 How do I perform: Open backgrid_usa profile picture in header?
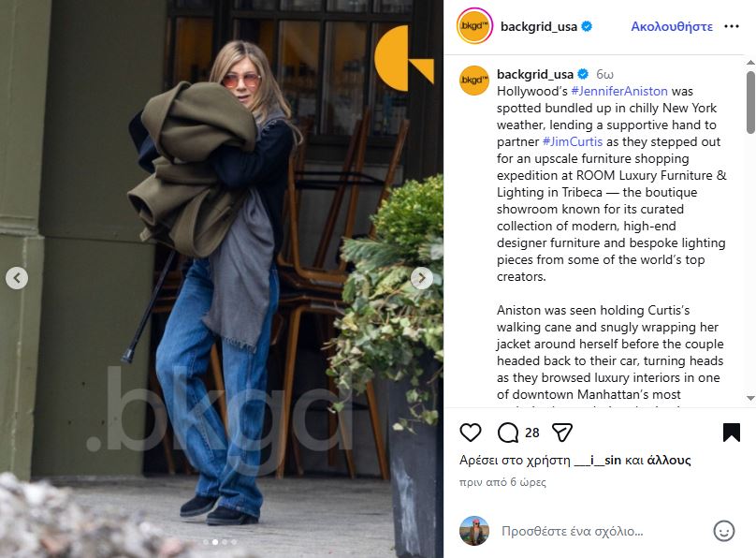point(474,26)
